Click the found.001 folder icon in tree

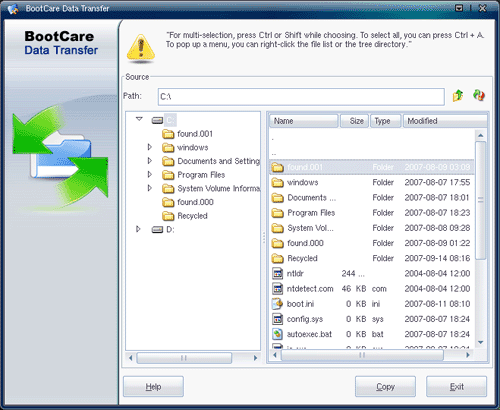[x=168, y=134]
